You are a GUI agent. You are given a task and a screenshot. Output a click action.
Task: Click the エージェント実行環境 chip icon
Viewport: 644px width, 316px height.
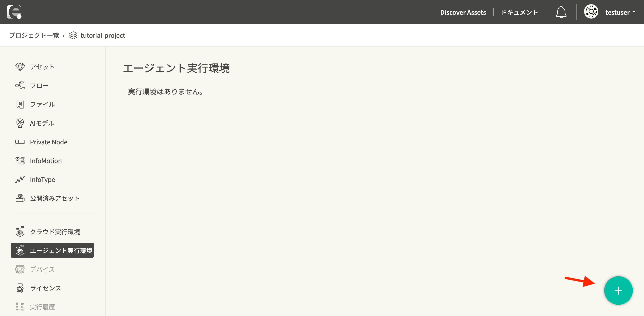[20, 250]
